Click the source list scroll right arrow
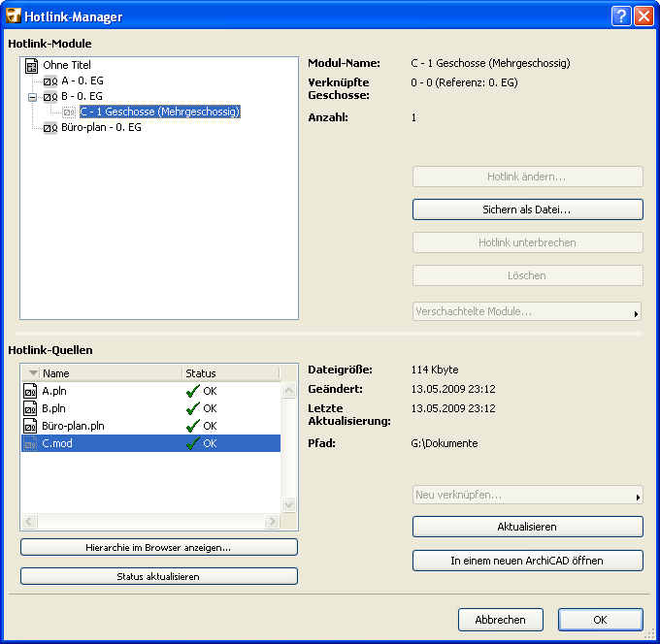The height and width of the screenshot is (644, 660). pos(272,522)
